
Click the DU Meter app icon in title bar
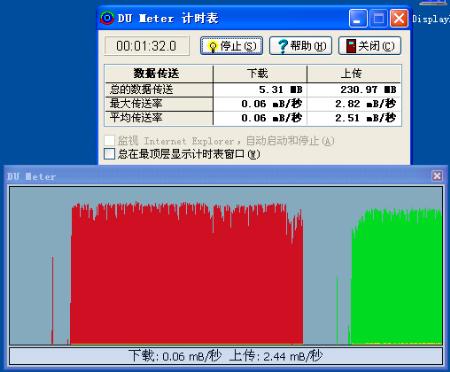pos(107,18)
